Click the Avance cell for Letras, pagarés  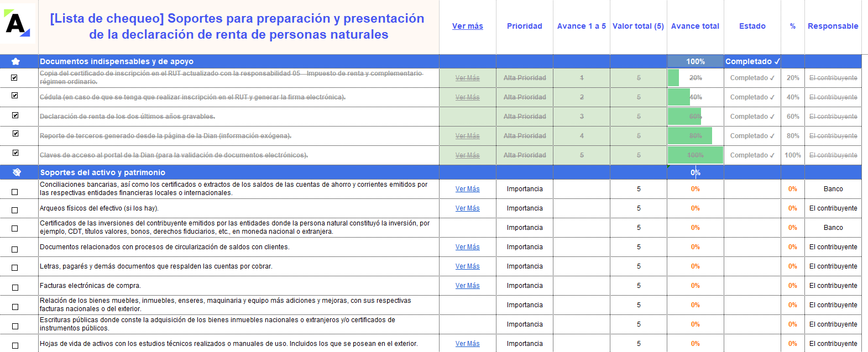pyautogui.click(x=582, y=266)
